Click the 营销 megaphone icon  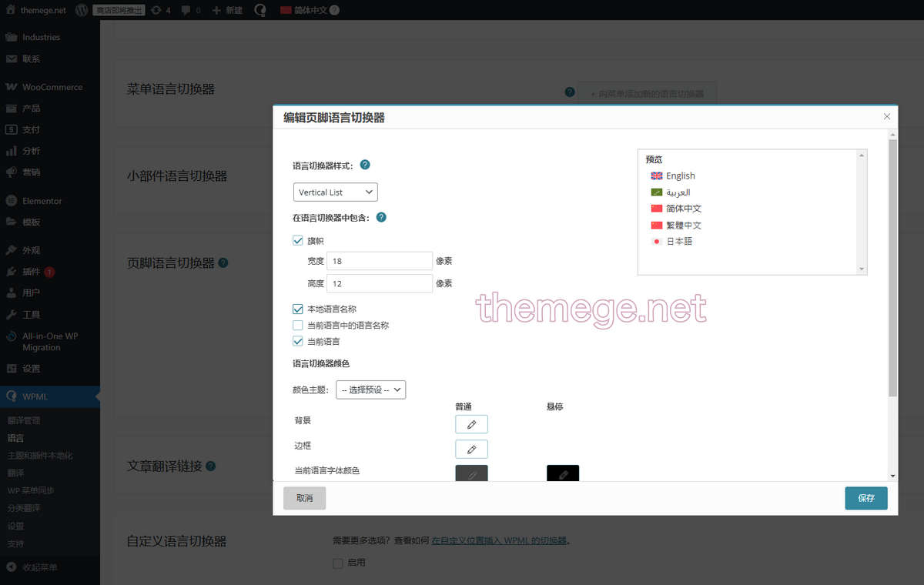(x=12, y=172)
